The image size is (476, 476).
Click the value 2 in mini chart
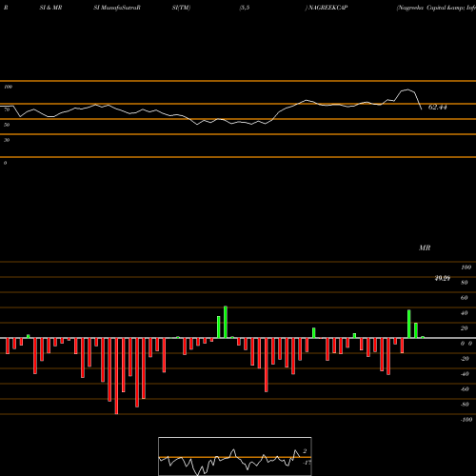click(x=305, y=451)
